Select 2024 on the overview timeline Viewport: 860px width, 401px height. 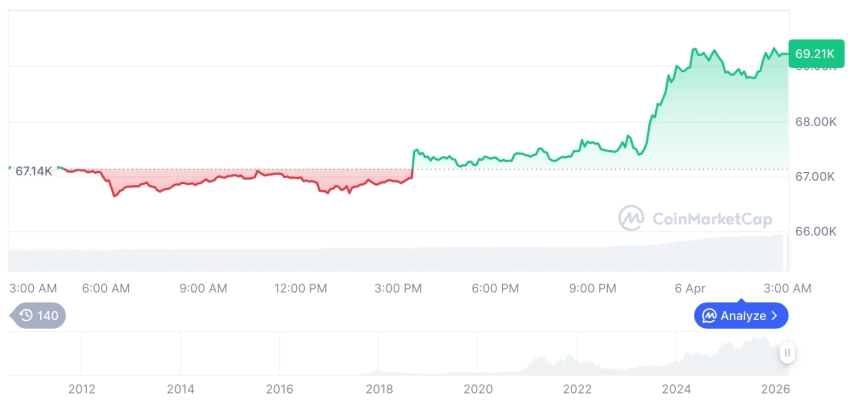pyautogui.click(x=677, y=389)
